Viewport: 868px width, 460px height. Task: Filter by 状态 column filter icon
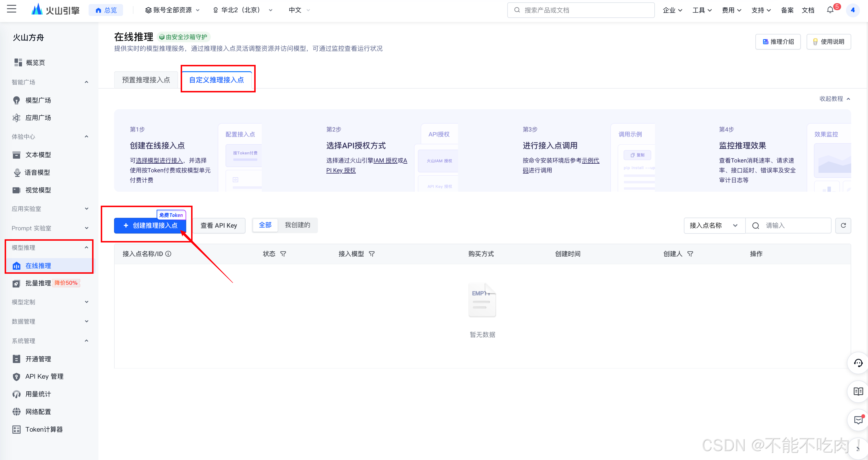coord(283,254)
